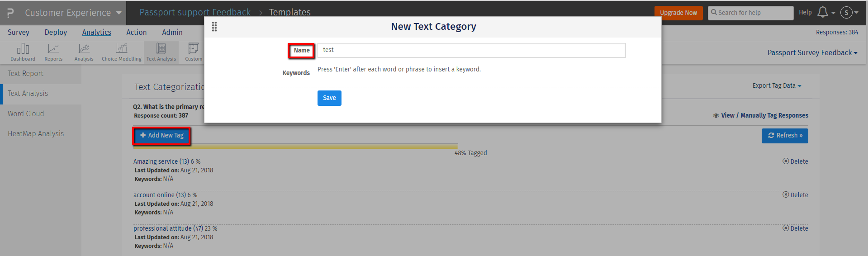Click the Add New Tag button
The height and width of the screenshot is (256, 868).
point(161,136)
